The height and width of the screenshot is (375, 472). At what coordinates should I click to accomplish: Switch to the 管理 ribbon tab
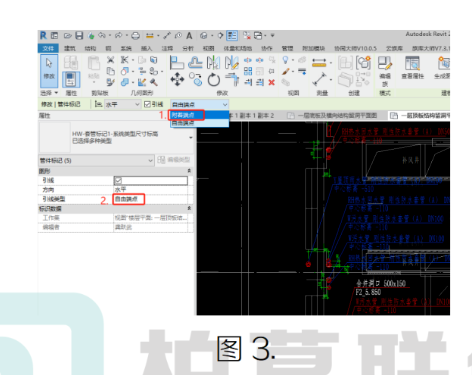point(287,48)
